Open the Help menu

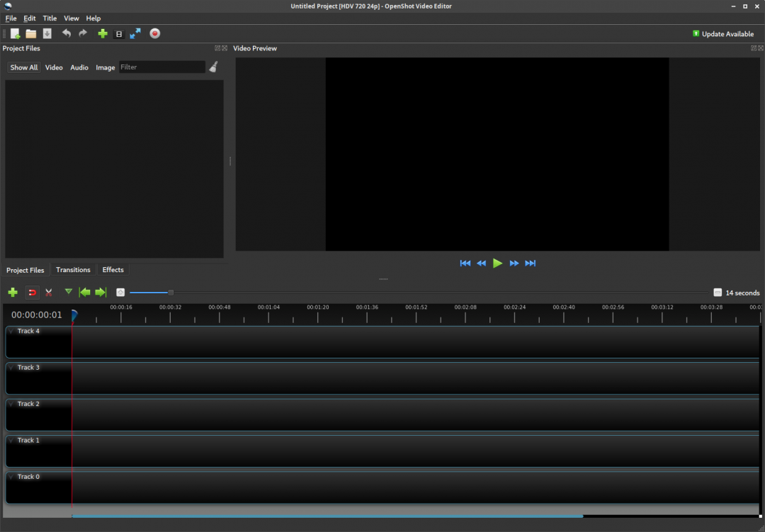coord(93,18)
